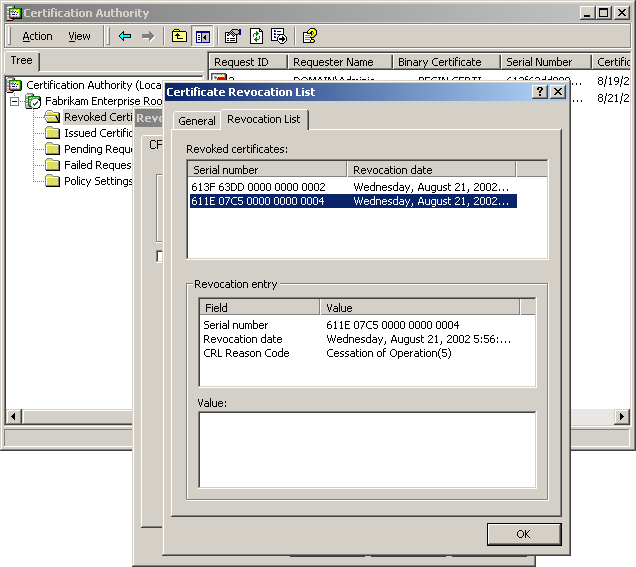636x567 pixels.
Task: Select the CRL Reason Code field row
Action: click(x=246, y=353)
